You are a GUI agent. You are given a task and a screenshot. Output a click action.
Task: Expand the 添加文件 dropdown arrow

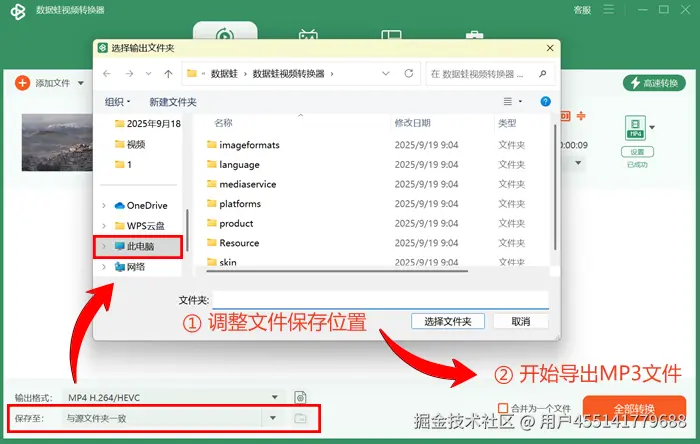(81, 83)
